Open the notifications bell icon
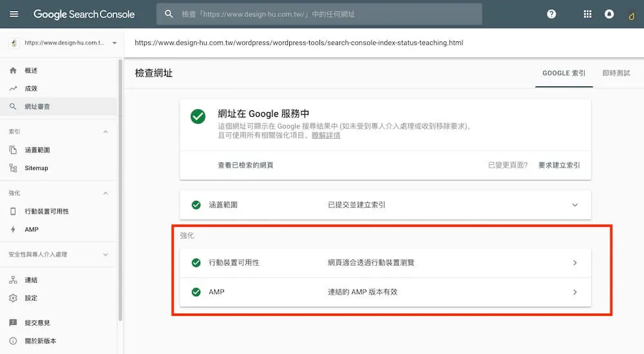Screen dimensions: 644x354 [609, 14]
